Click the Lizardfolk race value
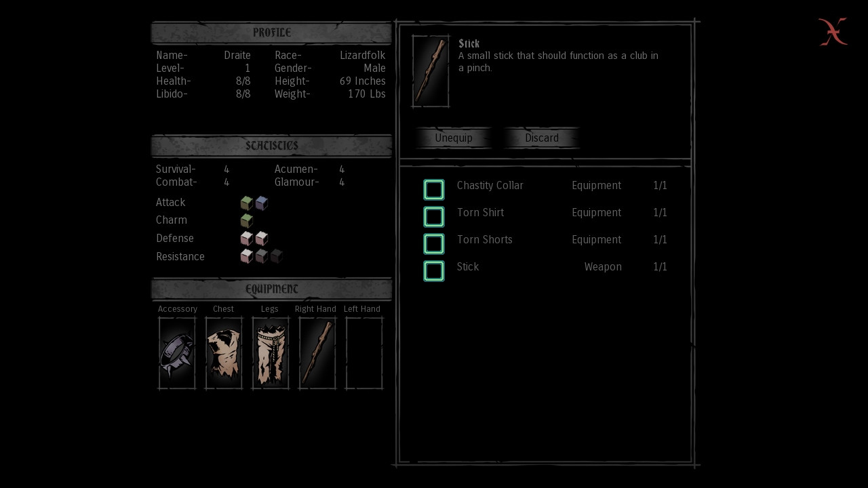Viewport: 868px width, 488px height. [363, 56]
